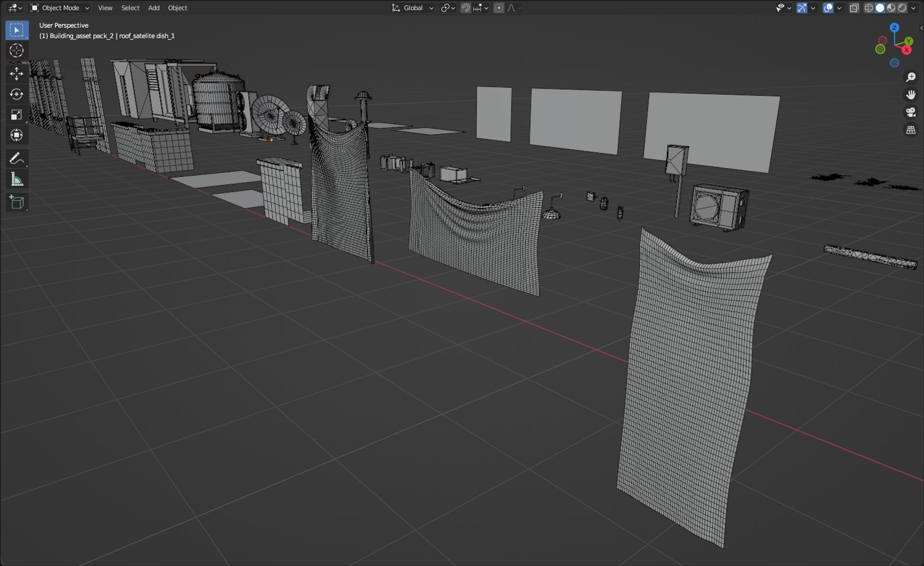This screenshot has width=924, height=566.
Task: Pick the Scale tool
Action: click(17, 115)
